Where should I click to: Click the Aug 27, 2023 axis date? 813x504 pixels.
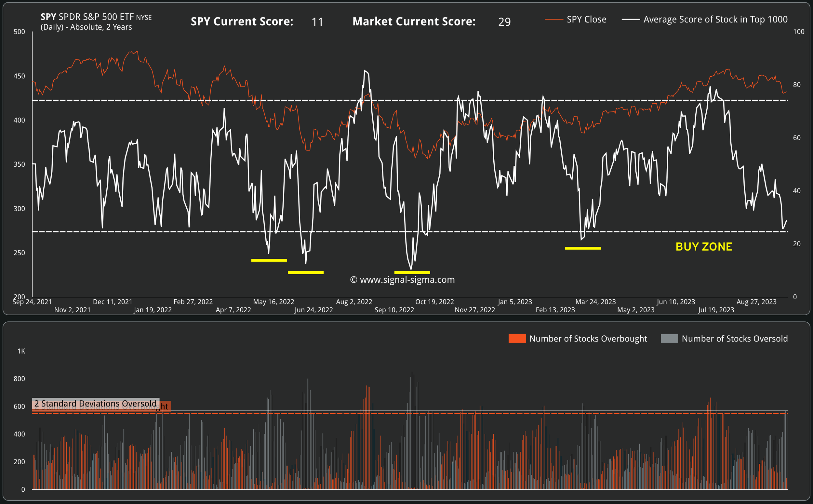tap(756, 302)
